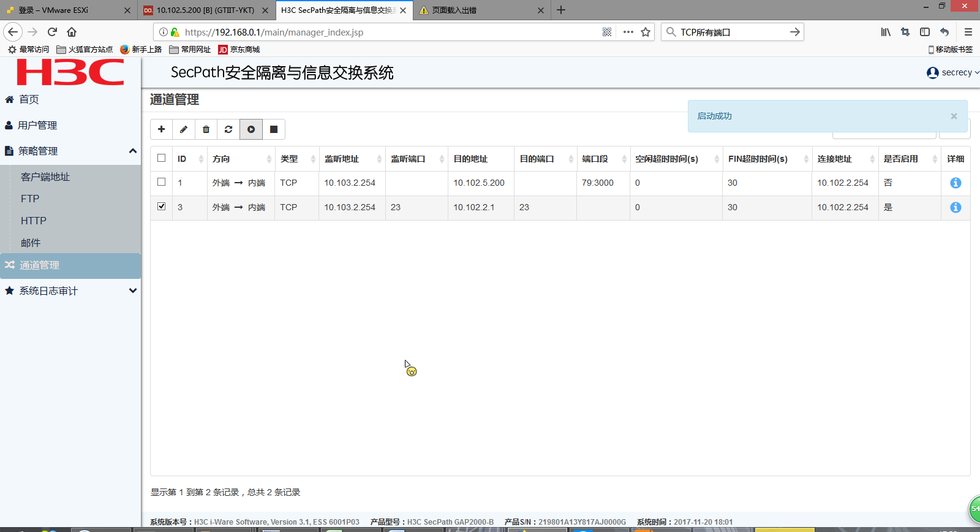
Task: Click the search box containing TCP所有端口
Action: pos(732,32)
